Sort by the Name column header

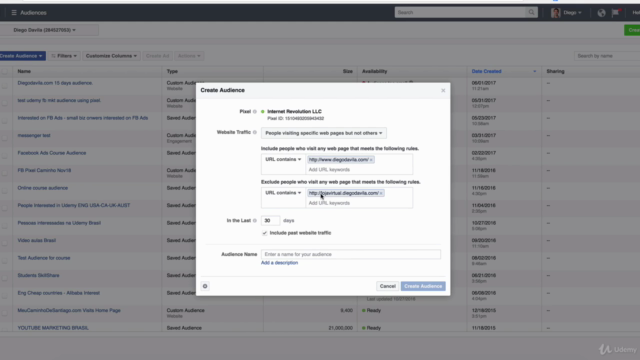24,71
